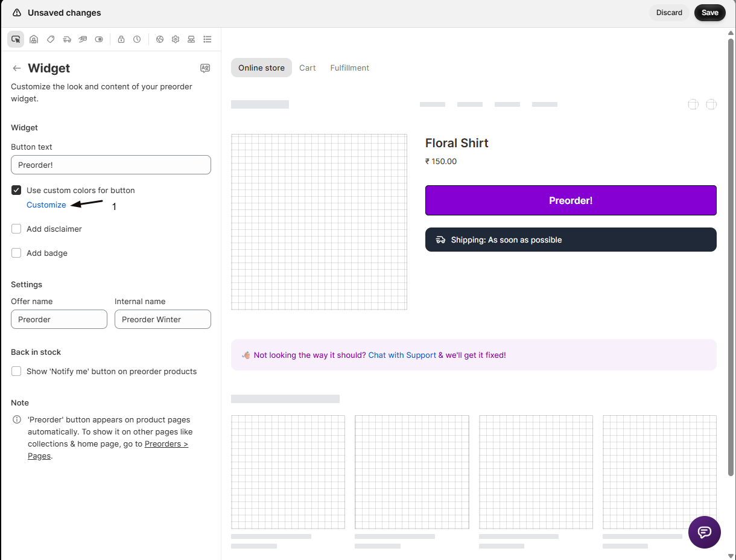Open the Chat with Support link

click(x=402, y=355)
